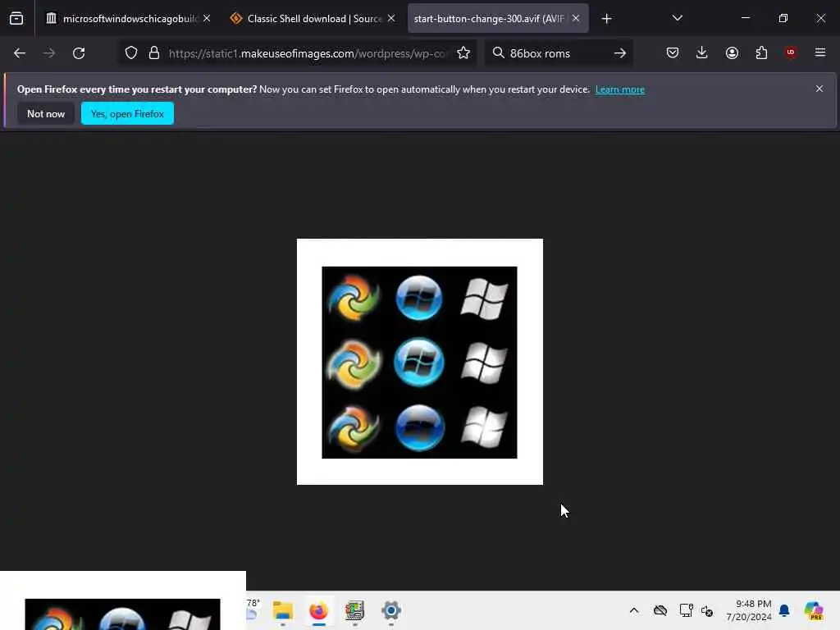Click the forward navigation arrow

click(48, 53)
